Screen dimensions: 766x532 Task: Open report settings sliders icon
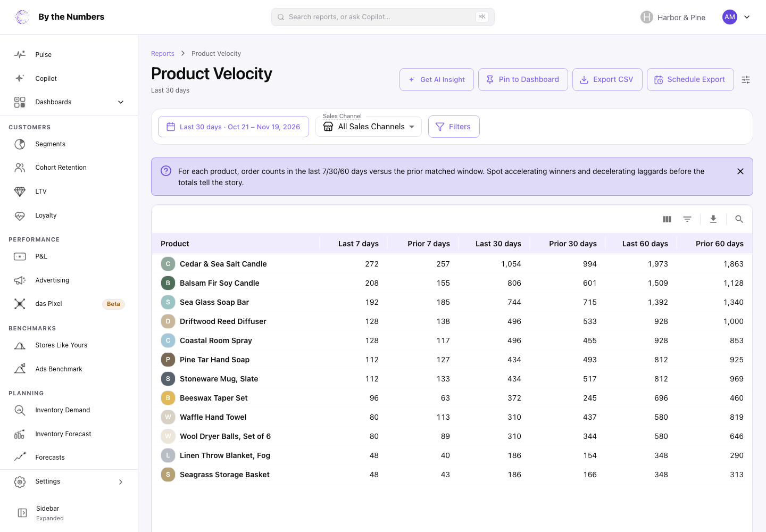coord(746,80)
